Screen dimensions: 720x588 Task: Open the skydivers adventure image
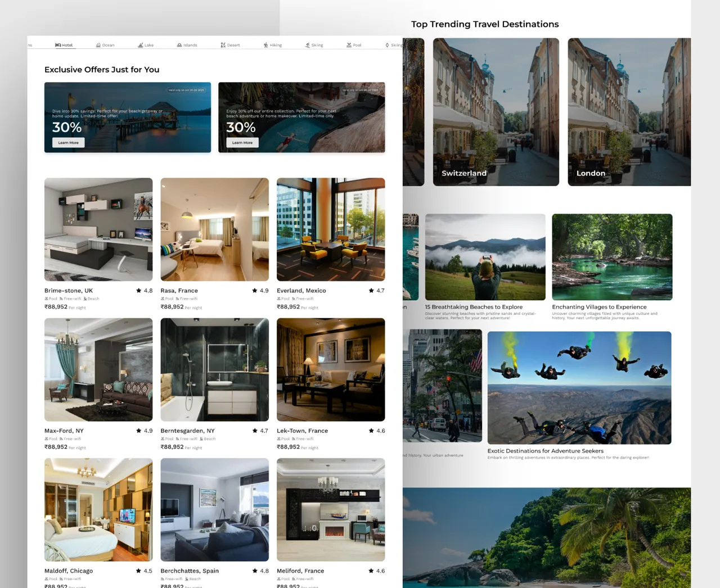(579, 388)
